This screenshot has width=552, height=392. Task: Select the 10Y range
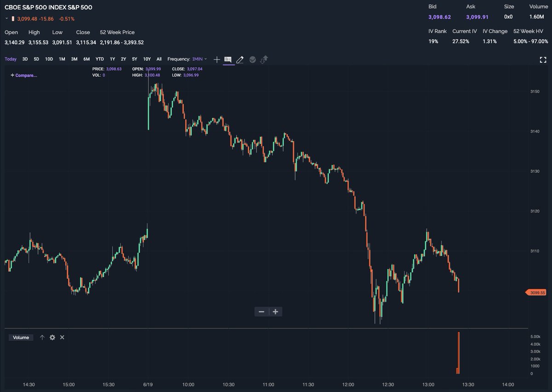(147, 59)
